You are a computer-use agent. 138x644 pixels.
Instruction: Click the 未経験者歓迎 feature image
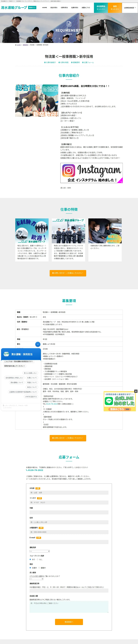32,231
